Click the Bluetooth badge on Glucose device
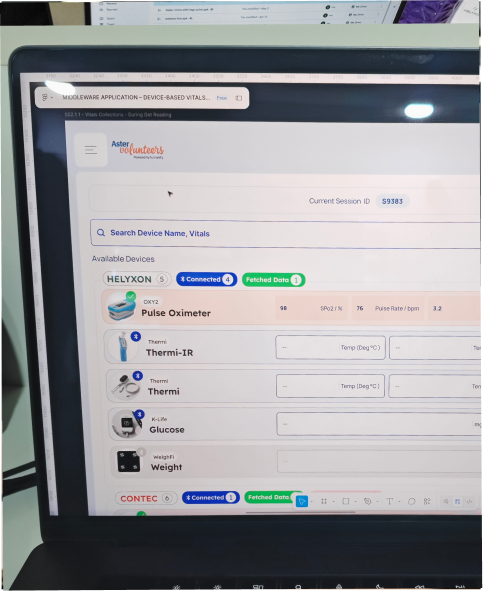Viewport: 483px width, 591px height. pyautogui.click(x=140, y=414)
